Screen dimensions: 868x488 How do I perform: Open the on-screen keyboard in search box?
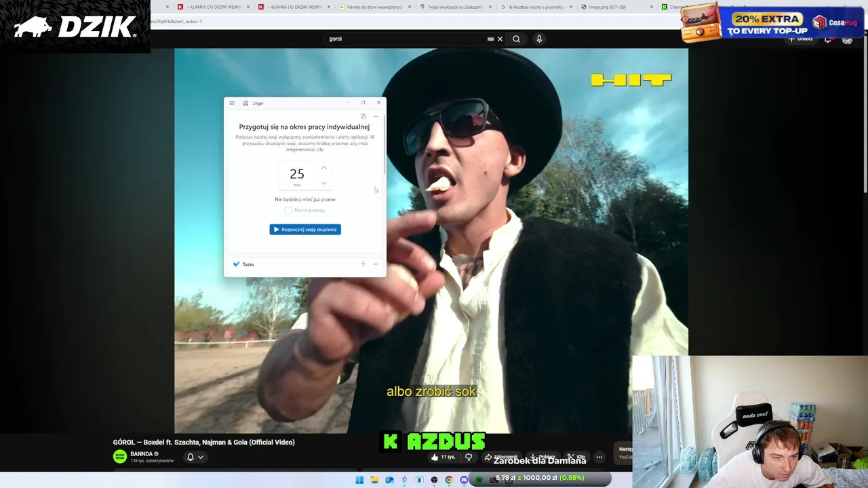point(490,39)
